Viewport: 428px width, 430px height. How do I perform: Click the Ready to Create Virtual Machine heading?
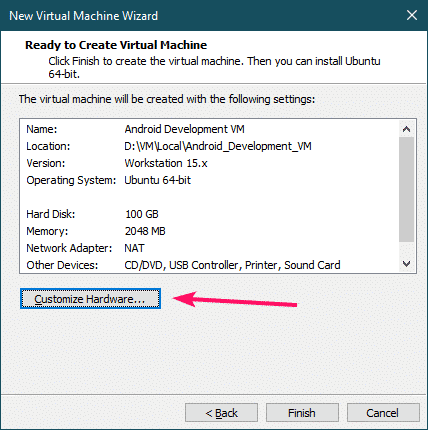(116, 45)
